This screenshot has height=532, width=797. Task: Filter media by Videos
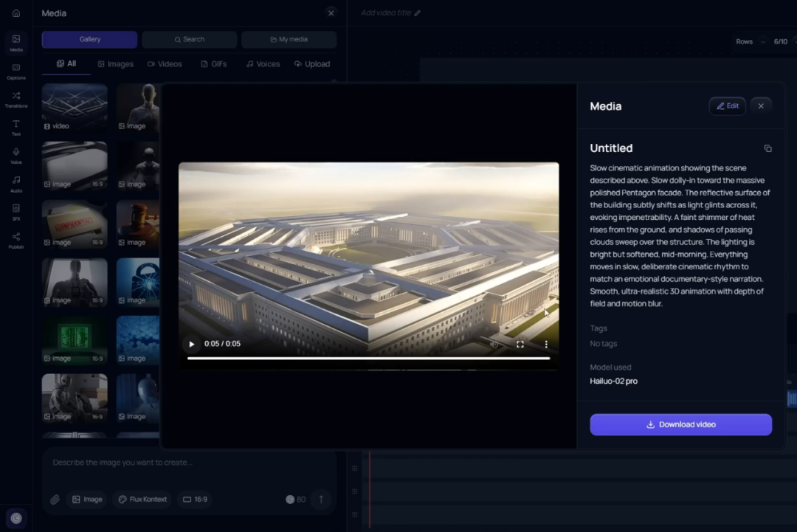(165, 64)
